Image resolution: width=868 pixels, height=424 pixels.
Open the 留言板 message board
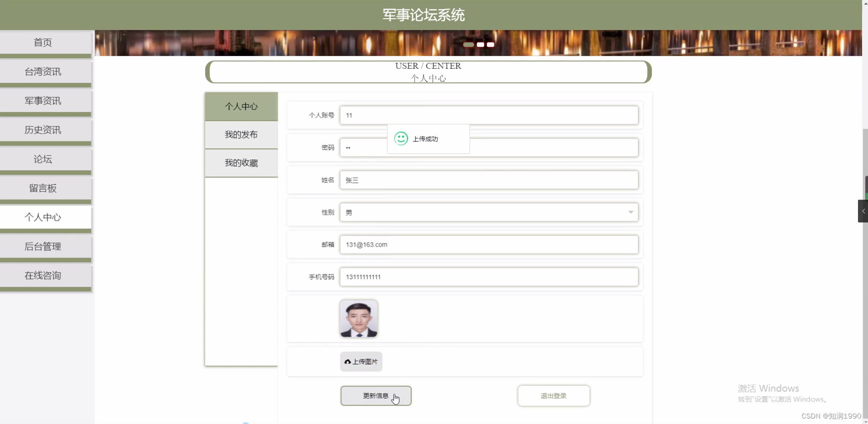[x=43, y=188]
